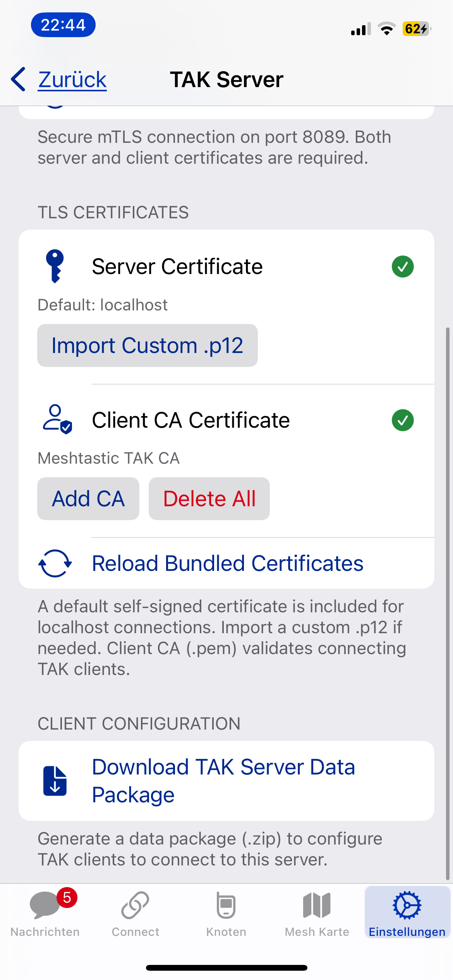
Task: Click the vertical scrollbar on the right edge
Action: point(448,604)
